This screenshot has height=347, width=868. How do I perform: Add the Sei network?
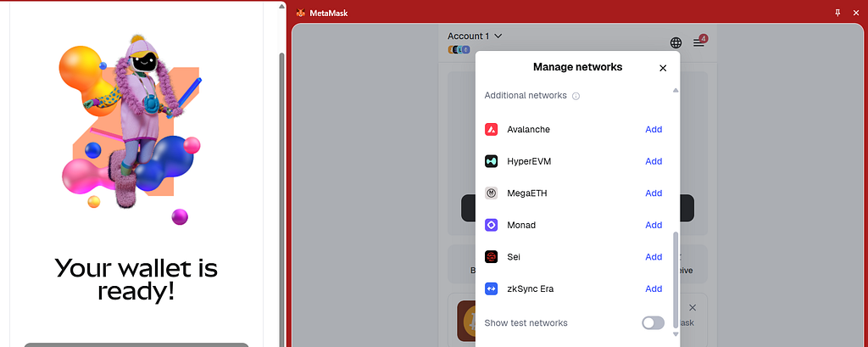coord(654,257)
